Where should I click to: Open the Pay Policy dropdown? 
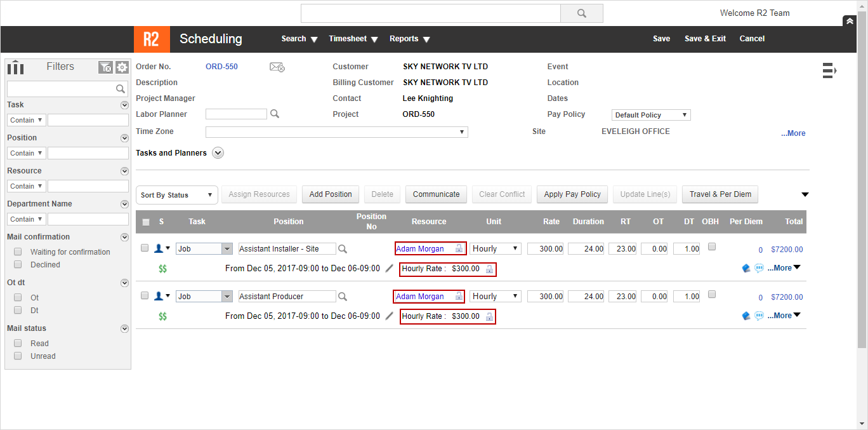pyautogui.click(x=651, y=115)
